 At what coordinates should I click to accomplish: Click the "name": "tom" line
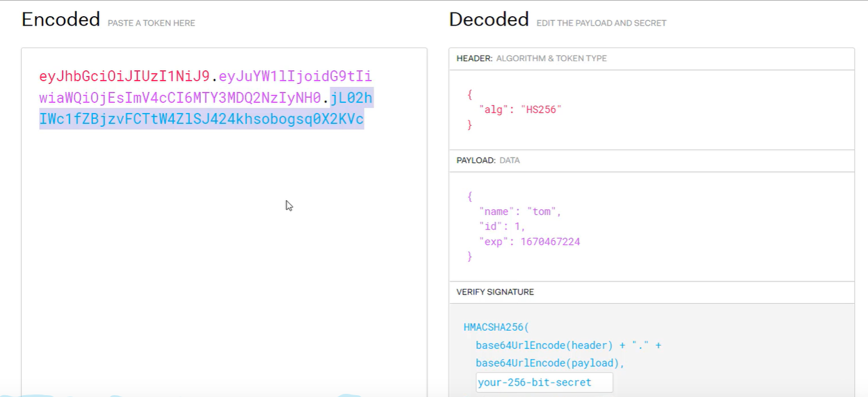(520, 211)
